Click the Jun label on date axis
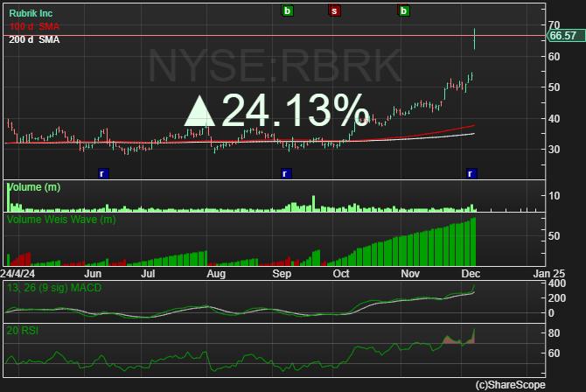The height and width of the screenshot is (392, 586). pos(93,274)
